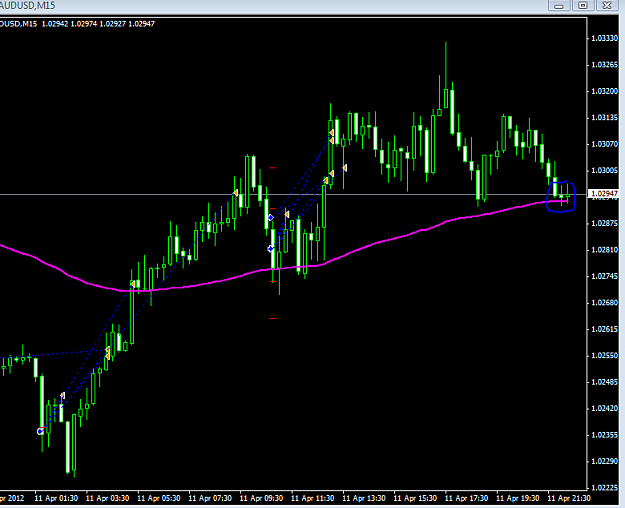This screenshot has width=625, height=508.
Task: Click price scale value 1.03005
Action: [604, 171]
